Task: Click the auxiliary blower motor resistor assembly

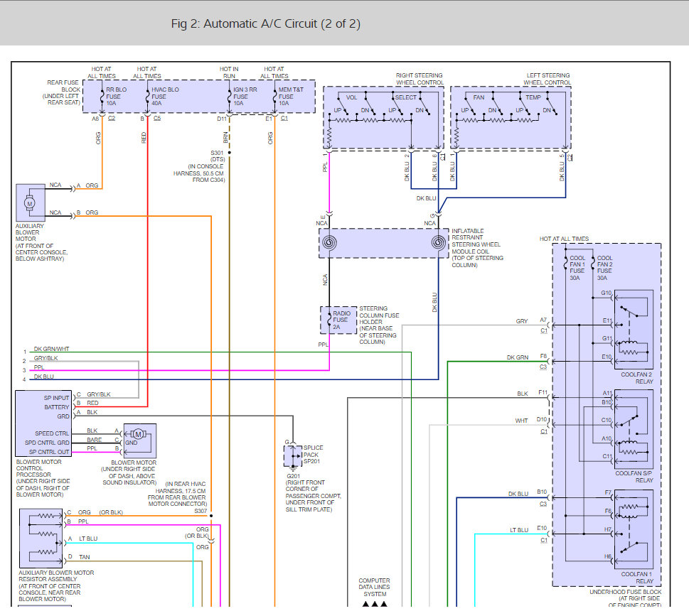Action: coord(41,539)
